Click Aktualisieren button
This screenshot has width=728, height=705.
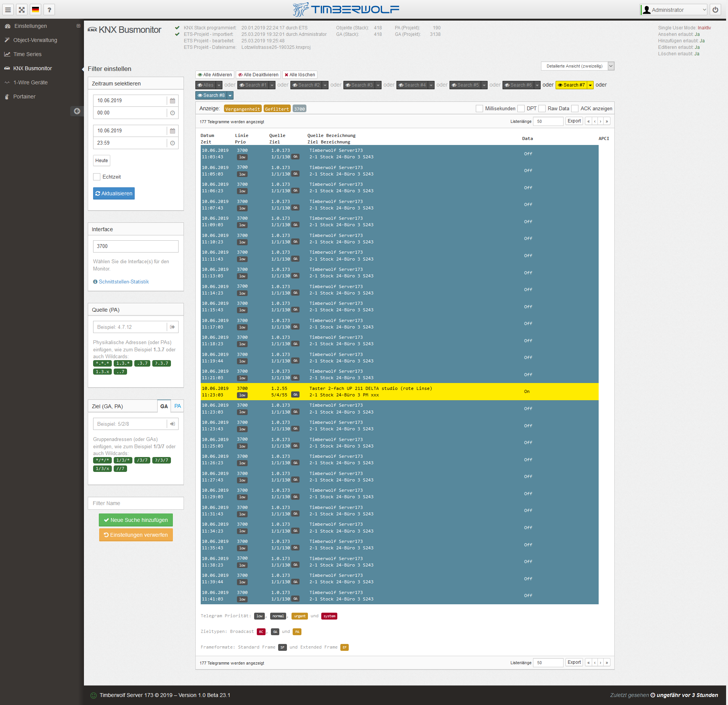[114, 193]
